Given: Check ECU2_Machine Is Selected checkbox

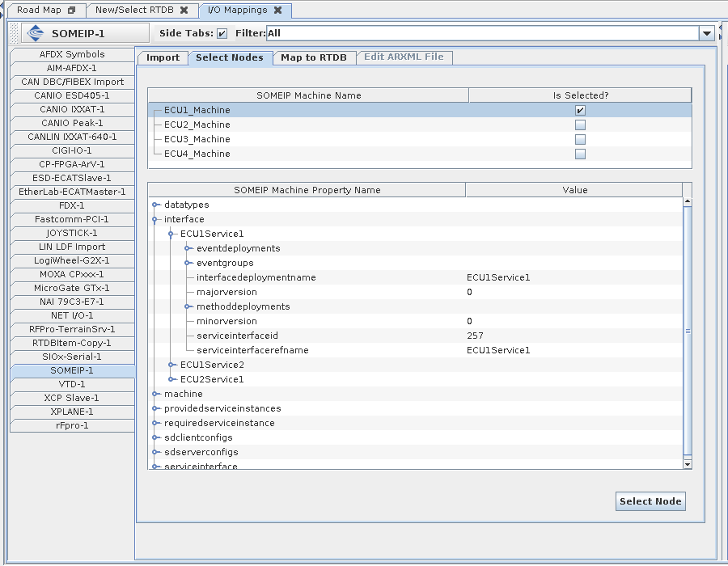Looking at the screenshot, I should click(580, 125).
